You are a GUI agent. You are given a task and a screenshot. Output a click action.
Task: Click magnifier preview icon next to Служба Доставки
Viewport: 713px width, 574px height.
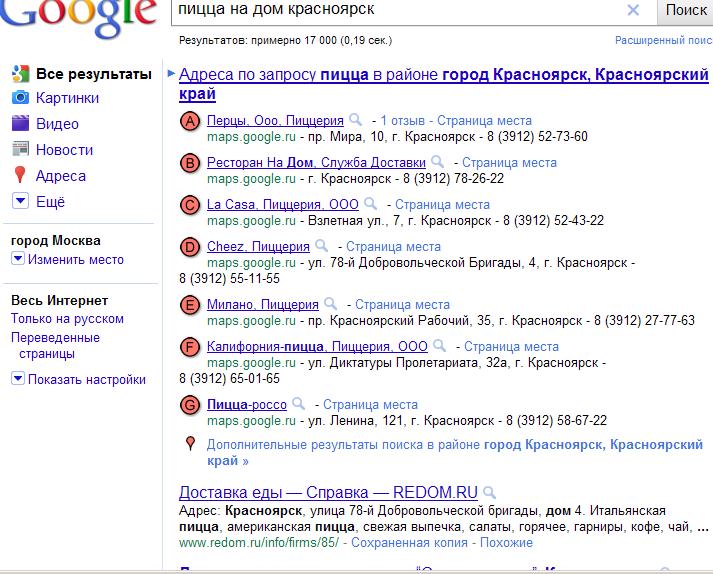[x=437, y=162]
